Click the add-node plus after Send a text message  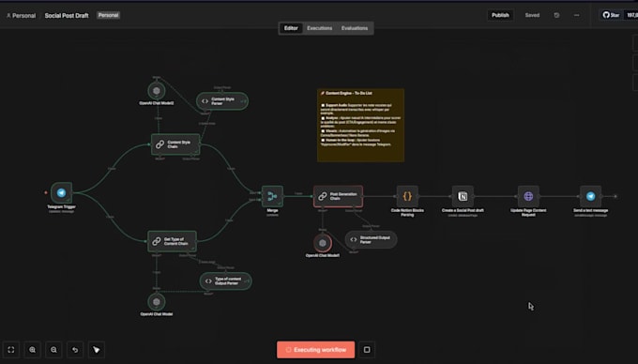pos(615,196)
